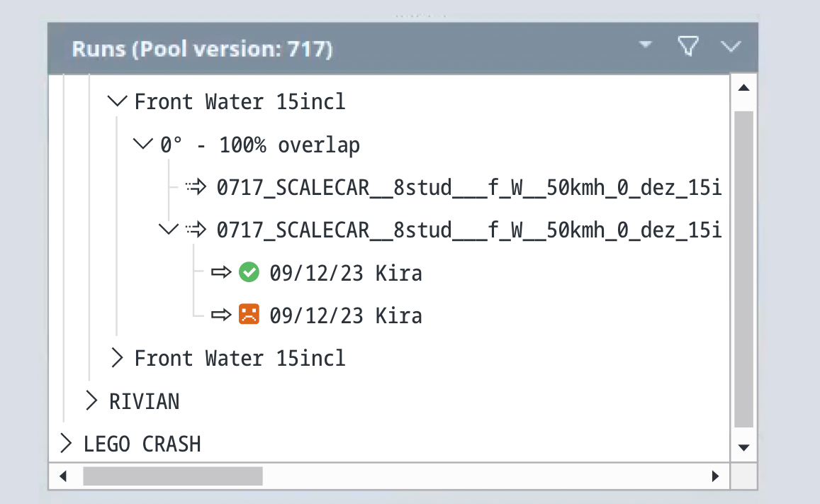The width and height of the screenshot is (820, 504).
Task: Select first 0717_SCALECAR__8stud run entry
Action: coord(468,187)
